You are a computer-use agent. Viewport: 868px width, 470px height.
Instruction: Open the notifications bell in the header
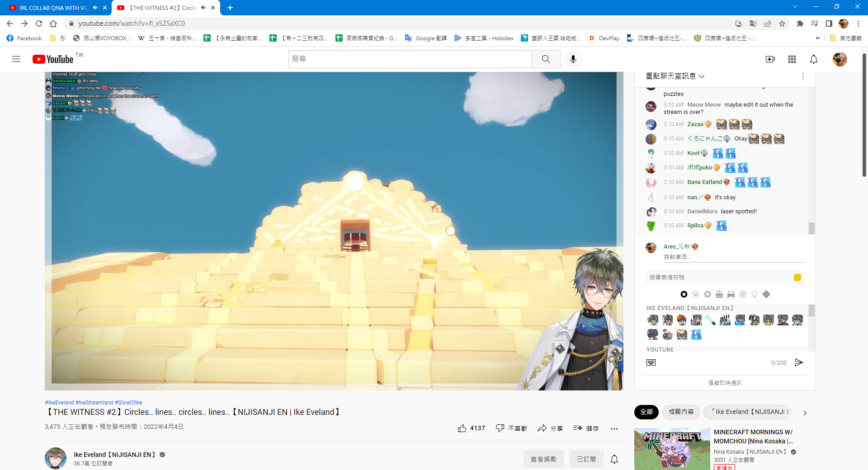814,59
